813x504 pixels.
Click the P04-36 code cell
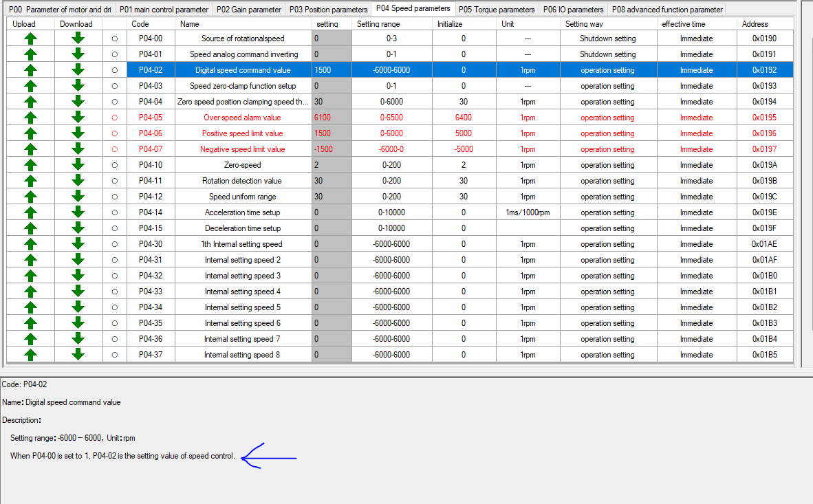click(x=151, y=338)
